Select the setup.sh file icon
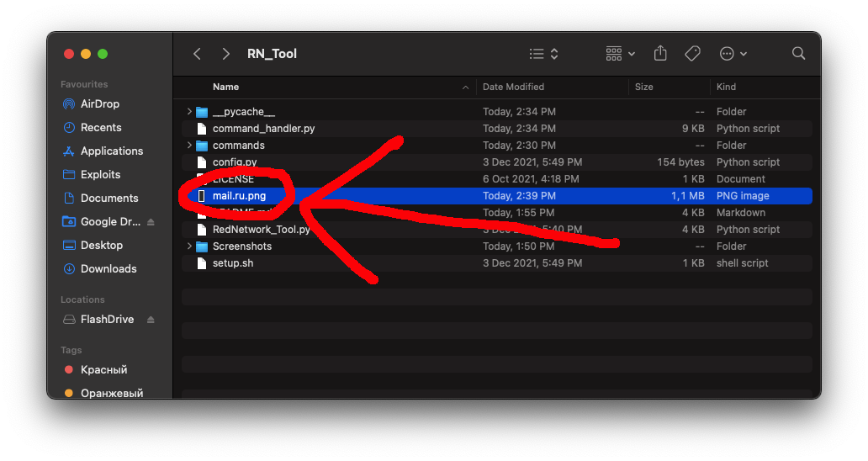The image size is (868, 461). pyautogui.click(x=202, y=263)
